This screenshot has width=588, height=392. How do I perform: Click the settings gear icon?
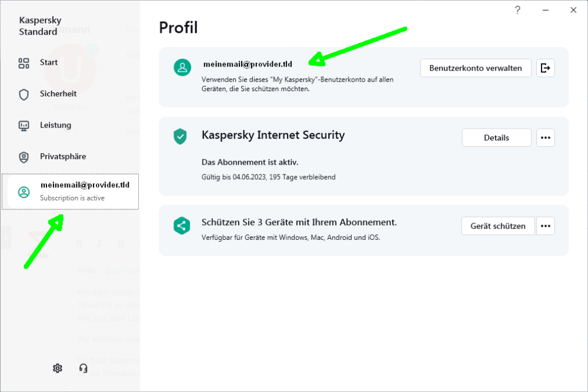(x=57, y=368)
